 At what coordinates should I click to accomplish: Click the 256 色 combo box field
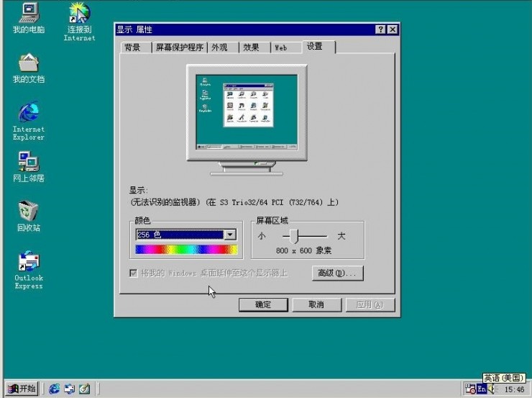pos(180,235)
